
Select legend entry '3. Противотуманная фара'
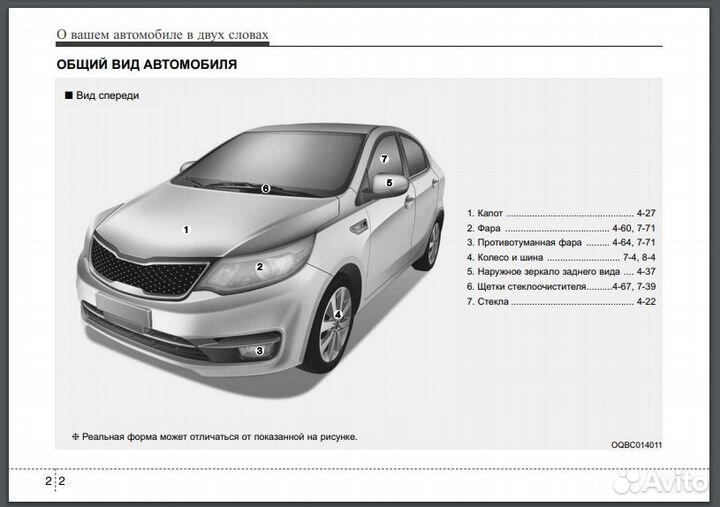[x=524, y=242]
